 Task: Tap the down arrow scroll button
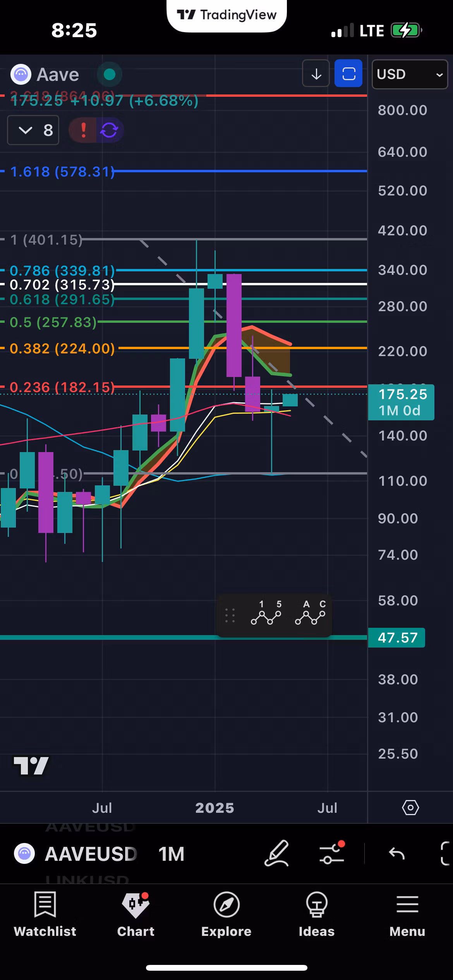pyautogui.click(x=316, y=74)
